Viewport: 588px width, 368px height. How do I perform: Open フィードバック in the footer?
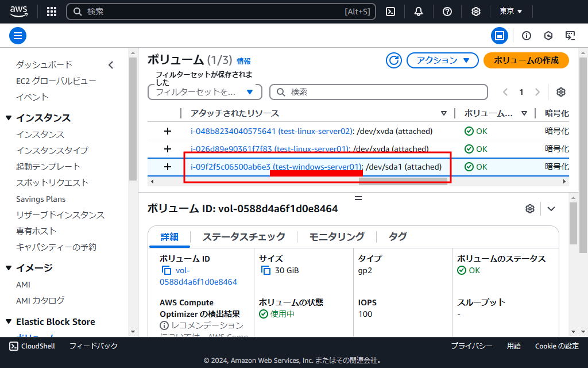click(94, 346)
